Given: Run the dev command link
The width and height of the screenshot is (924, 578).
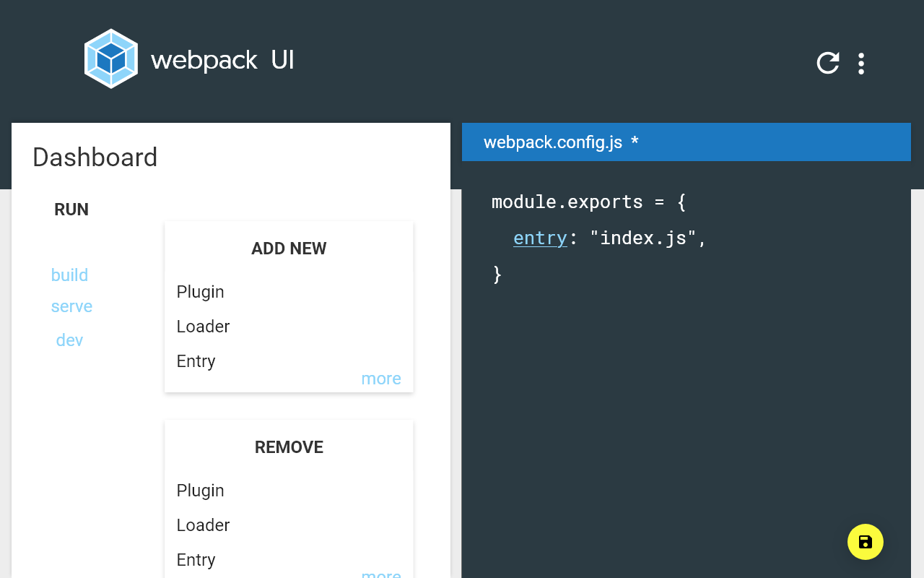Looking at the screenshot, I should (69, 340).
